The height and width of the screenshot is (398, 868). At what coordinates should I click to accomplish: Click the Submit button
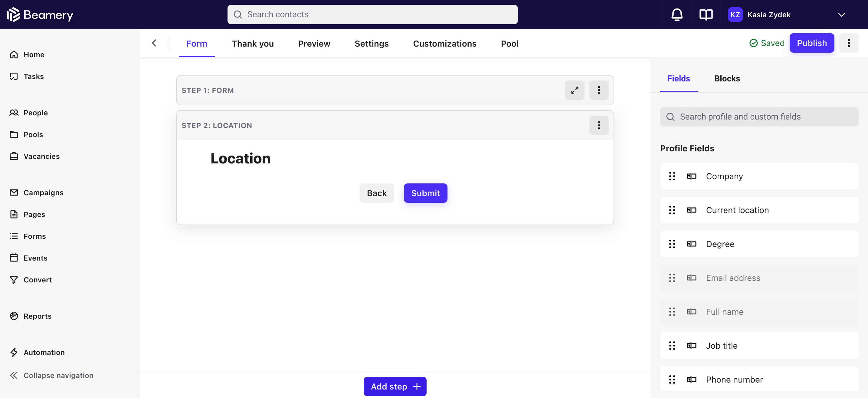coord(425,193)
